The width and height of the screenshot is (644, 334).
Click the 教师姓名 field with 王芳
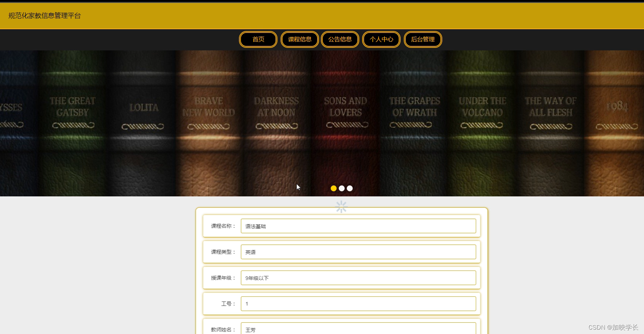coord(359,329)
